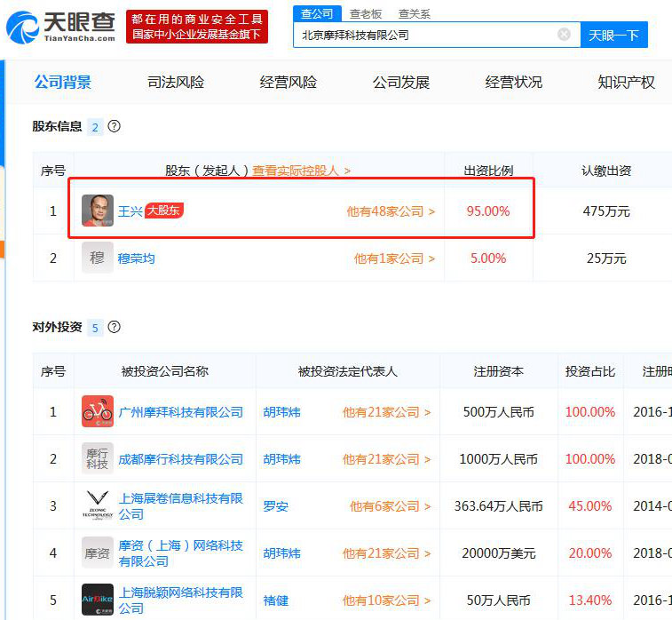The width and height of the screenshot is (672, 620).
Task: Click the search field containing 北京摩拜科技有限公司
Action: click(x=437, y=35)
